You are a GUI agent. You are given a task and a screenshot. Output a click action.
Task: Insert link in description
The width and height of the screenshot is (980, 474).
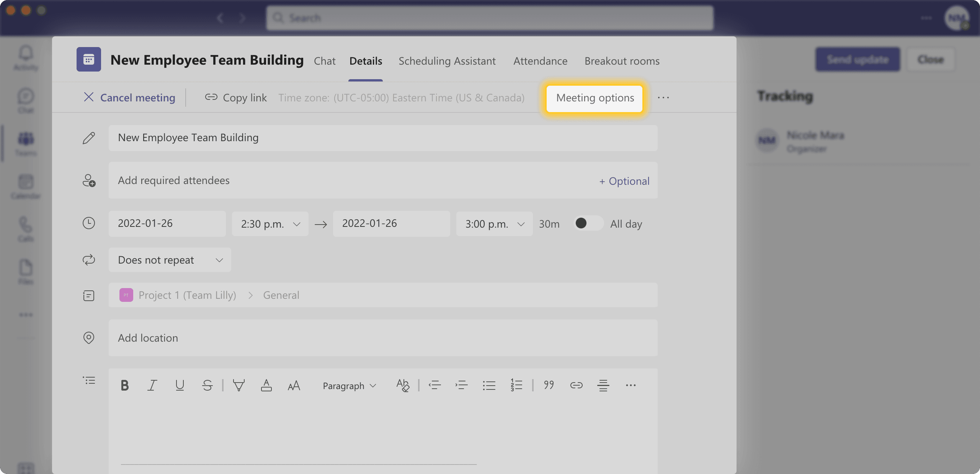576,385
